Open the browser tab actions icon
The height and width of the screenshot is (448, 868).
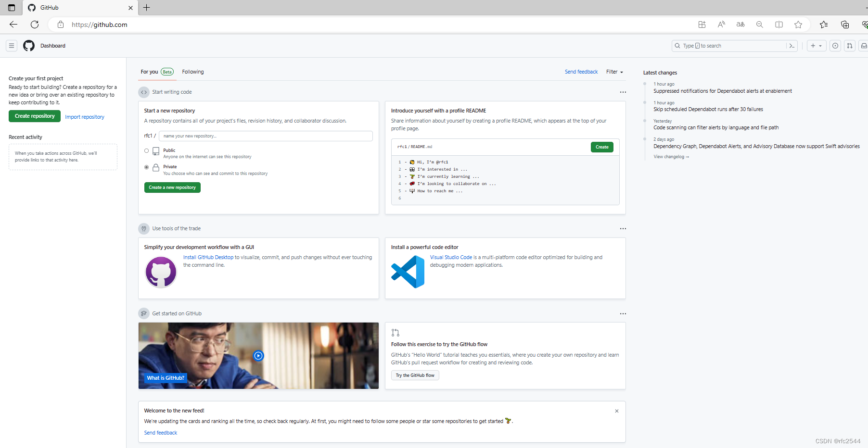pyautogui.click(x=12, y=8)
